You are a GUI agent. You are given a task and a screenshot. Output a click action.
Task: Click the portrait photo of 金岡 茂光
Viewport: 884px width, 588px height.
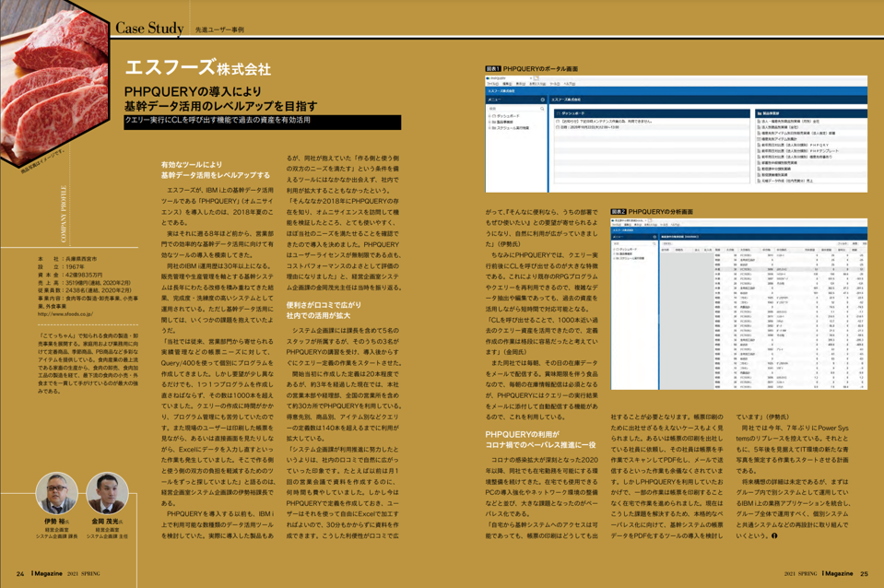point(107,493)
